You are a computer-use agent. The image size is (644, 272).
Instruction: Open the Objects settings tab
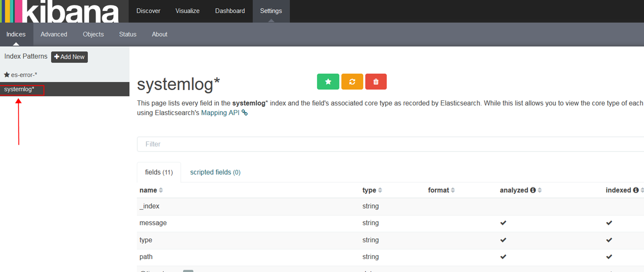click(x=93, y=34)
